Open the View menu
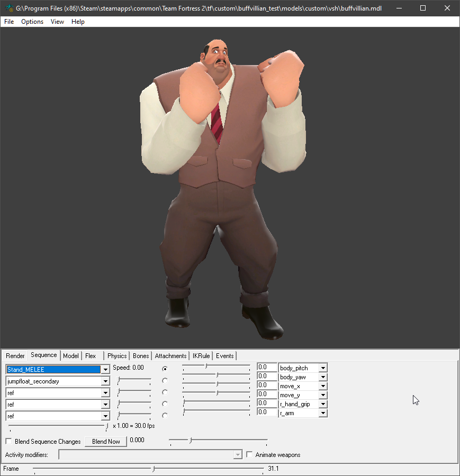 pyautogui.click(x=57, y=22)
